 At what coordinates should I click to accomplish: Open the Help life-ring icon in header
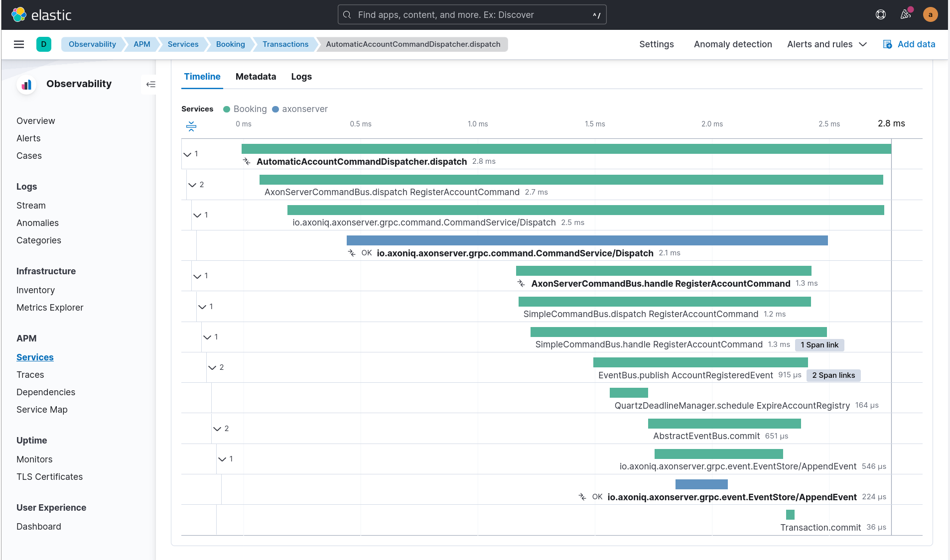point(880,14)
